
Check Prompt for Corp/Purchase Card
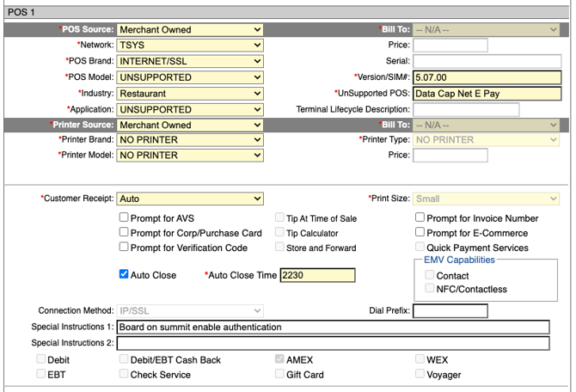click(x=125, y=233)
